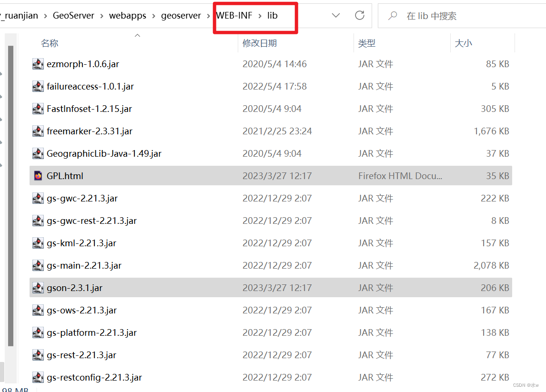This screenshot has width=546, height=392.
Task: Click the gs-gwc-2.21.3.jar file icon
Action: point(38,199)
